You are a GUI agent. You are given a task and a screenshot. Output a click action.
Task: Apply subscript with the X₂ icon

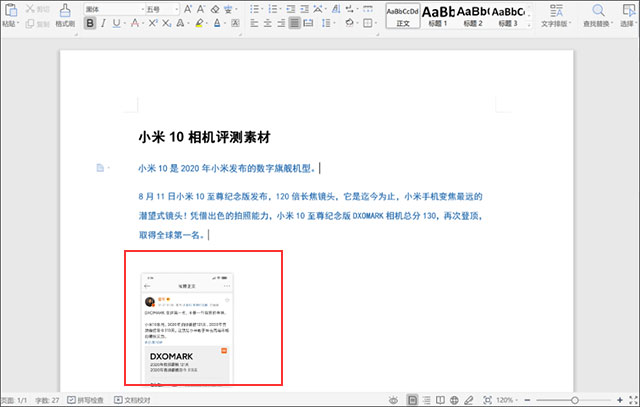pos(167,23)
